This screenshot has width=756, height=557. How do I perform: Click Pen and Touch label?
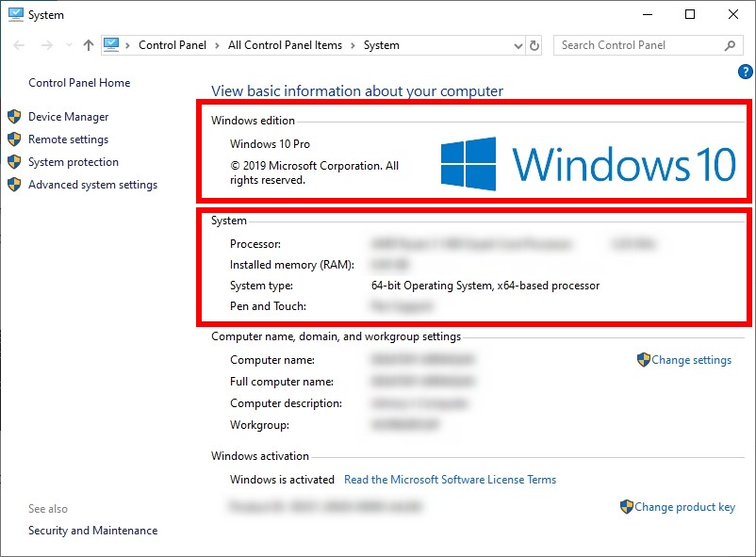pyautogui.click(x=268, y=306)
